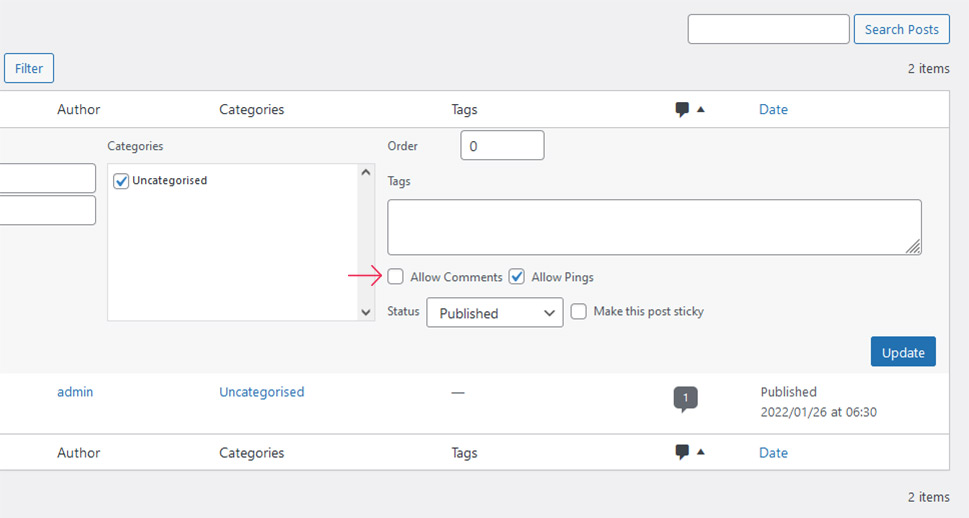Click the tags area resize handle

pos(913,247)
